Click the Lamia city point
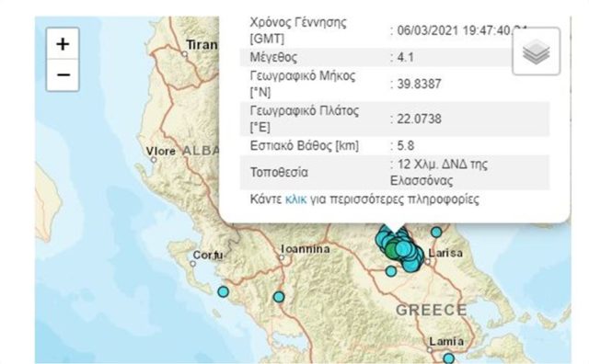 tap(430, 349)
